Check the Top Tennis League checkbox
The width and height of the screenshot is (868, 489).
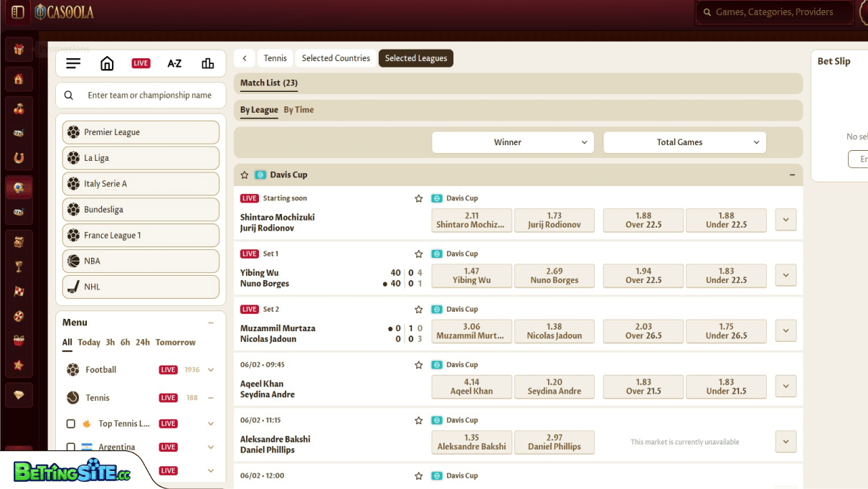pos(71,424)
